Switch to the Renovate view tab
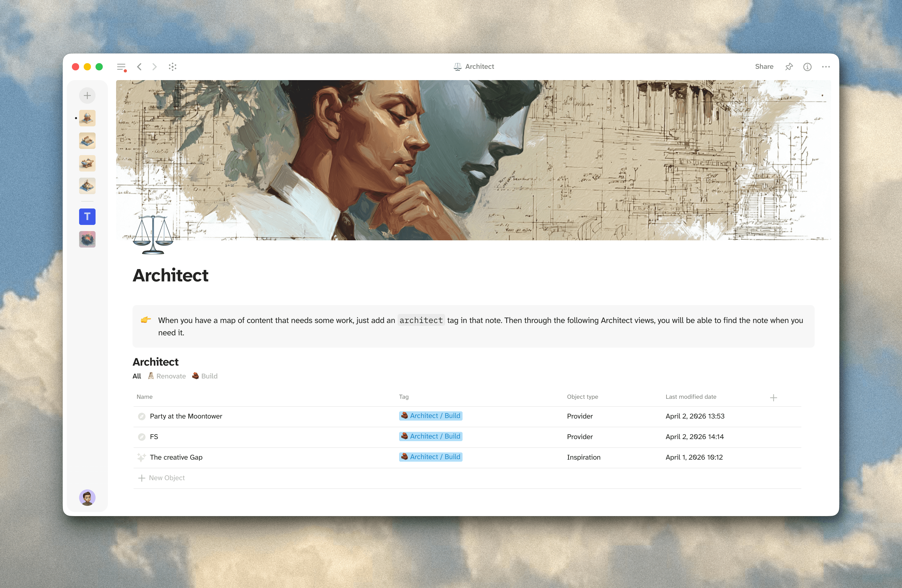The height and width of the screenshot is (588, 902). [x=167, y=376]
